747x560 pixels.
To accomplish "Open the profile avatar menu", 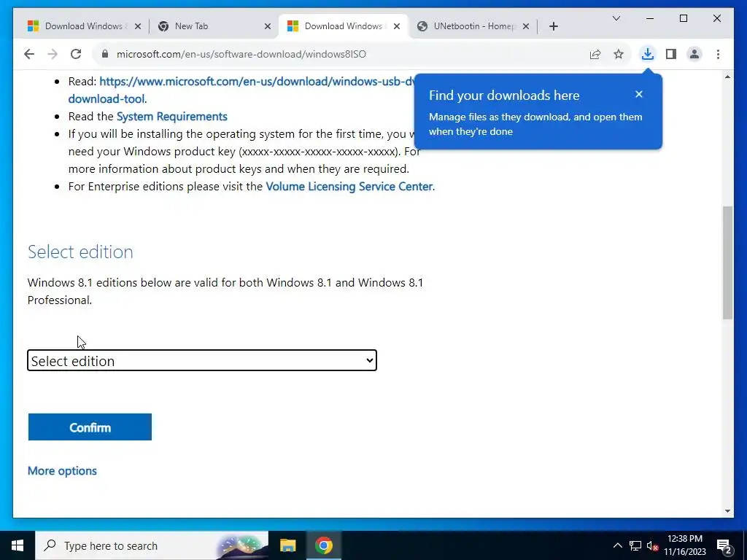I will coord(694,54).
